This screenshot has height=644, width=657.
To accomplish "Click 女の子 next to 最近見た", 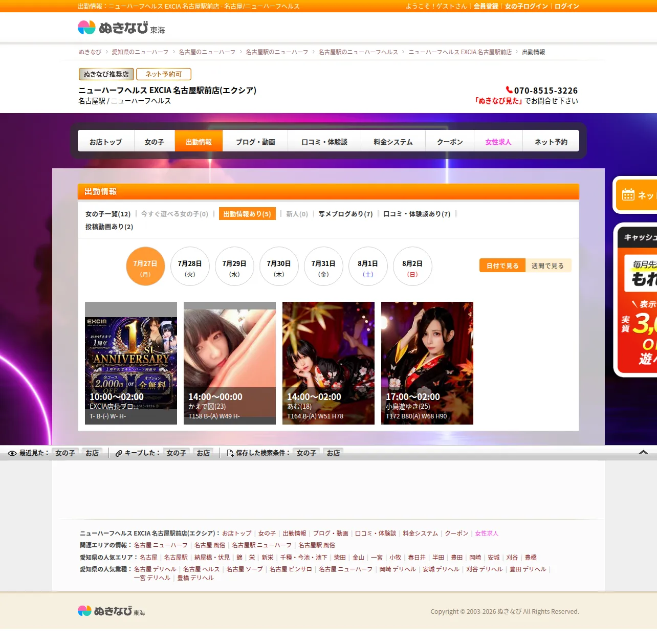I will 65,453.
